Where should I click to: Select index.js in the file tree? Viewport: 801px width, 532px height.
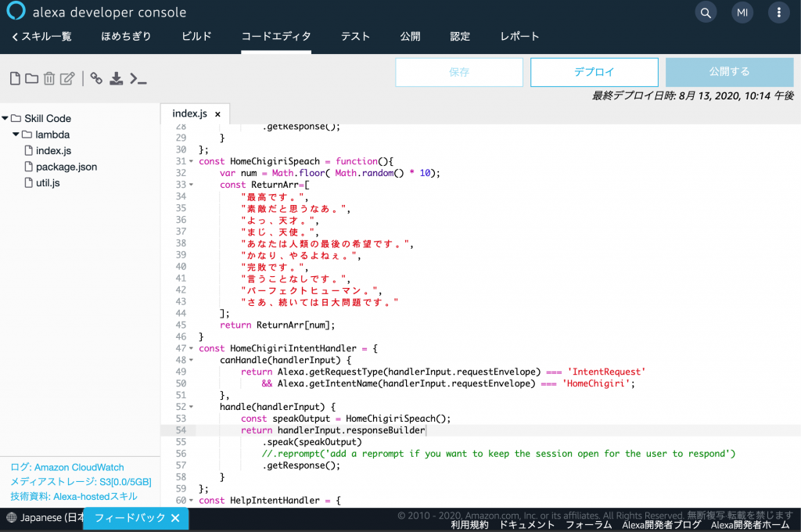pyautogui.click(x=53, y=151)
